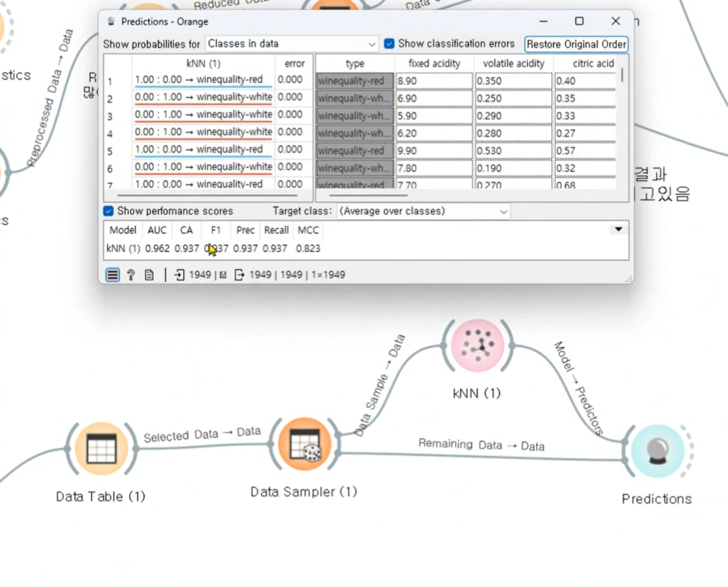Click AUC value 0.962
Viewport: 728px width, 587px height.
157,248
